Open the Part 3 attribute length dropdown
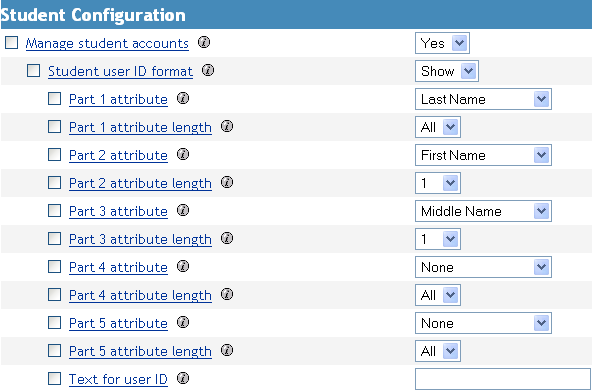Image resolution: width=592 pixels, height=391 pixels. (x=438, y=239)
